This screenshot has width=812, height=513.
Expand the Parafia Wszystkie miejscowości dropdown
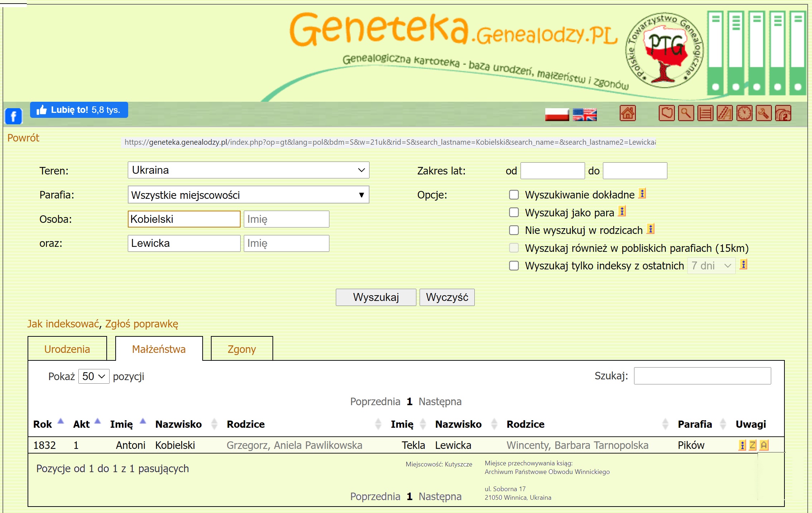point(248,195)
